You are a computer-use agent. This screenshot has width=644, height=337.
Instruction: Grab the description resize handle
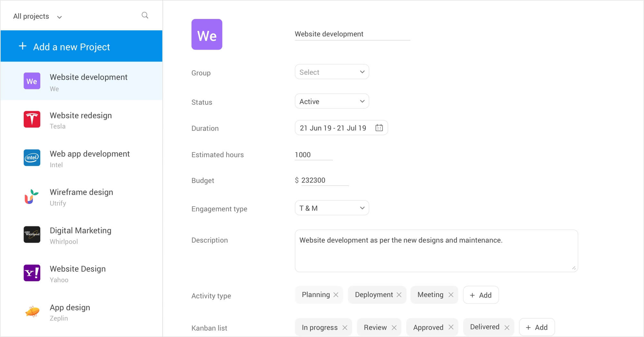(574, 268)
